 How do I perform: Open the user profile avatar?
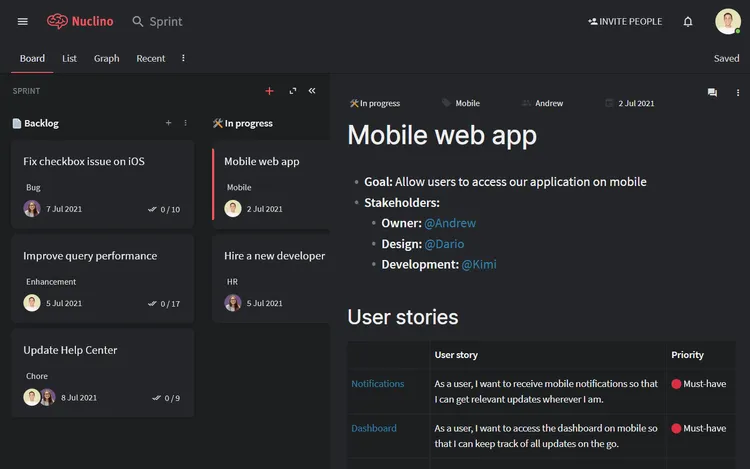click(728, 22)
